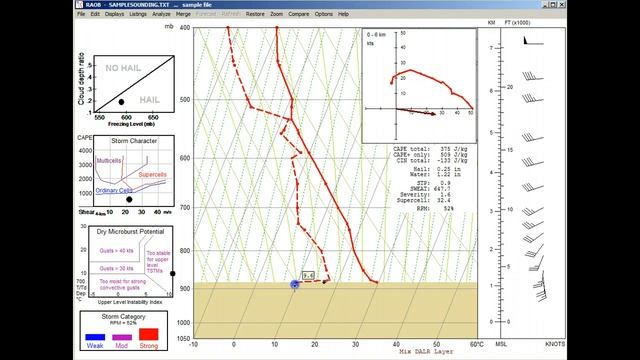Click the 'CAPE total' value line

click(x=430, y=149)
